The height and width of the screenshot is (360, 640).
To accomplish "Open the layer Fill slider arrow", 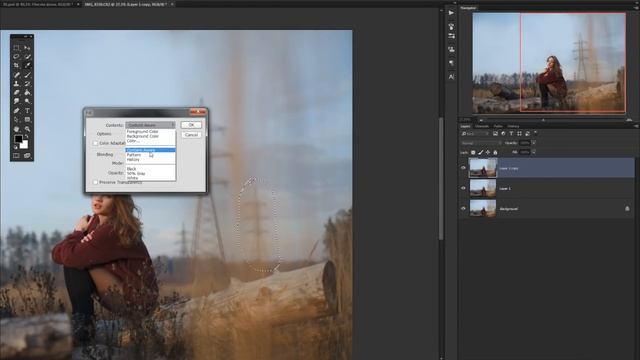I will 534,152.
